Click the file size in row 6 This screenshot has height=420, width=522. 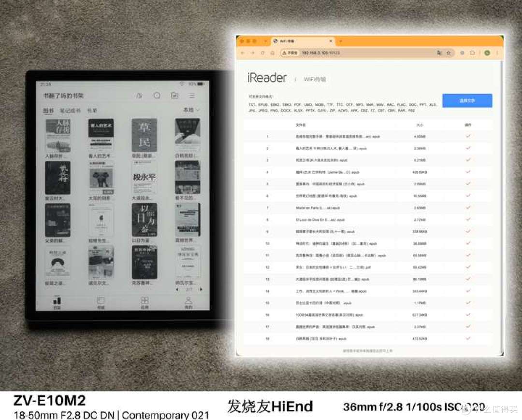[420, 196]
